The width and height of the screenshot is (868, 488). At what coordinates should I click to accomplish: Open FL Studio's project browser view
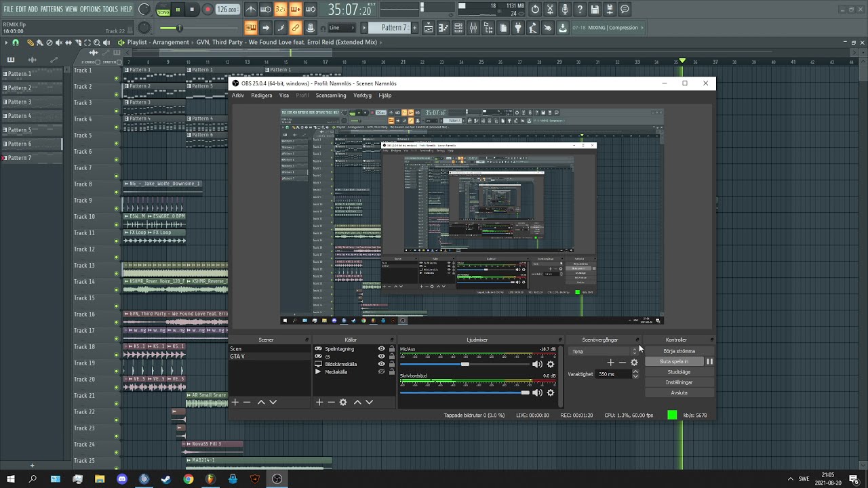(488, 28)
